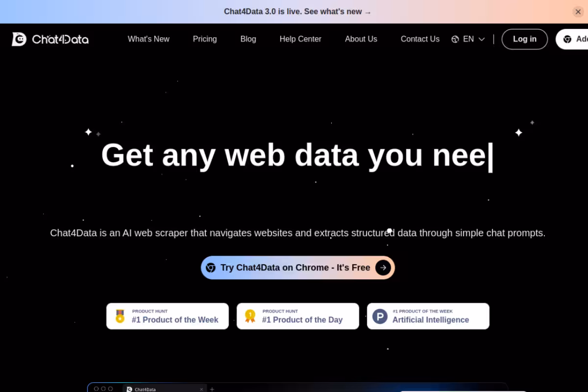Visit the Help Center
This screenshot has height=392, width=588.
[x=300, y=39]
